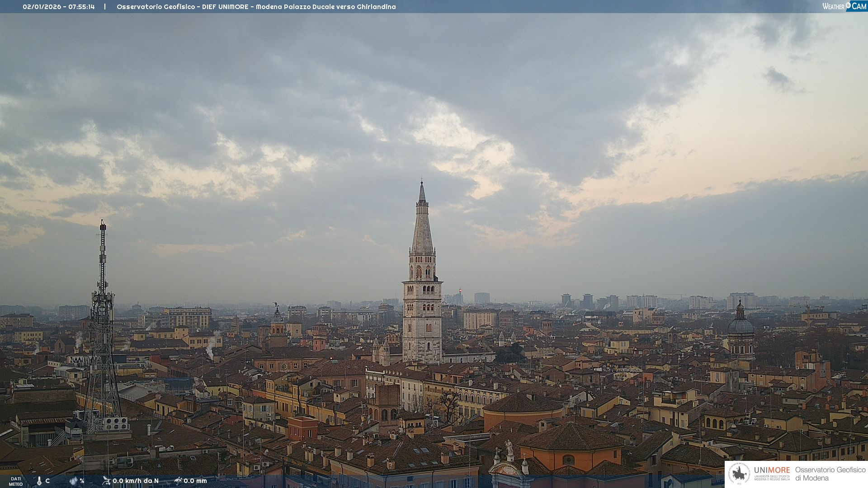Click the red light on distant building
This screenshot has width=868, height=488.
tap(460, 290)
